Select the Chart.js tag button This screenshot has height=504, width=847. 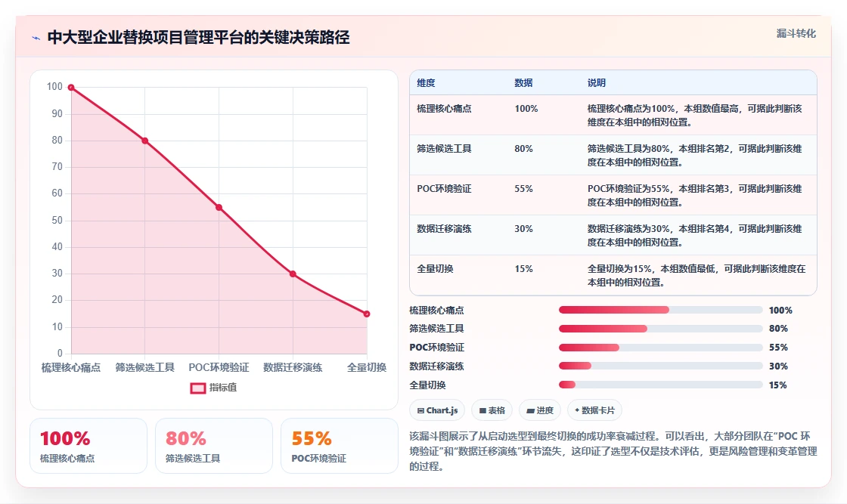pos(437,410)
